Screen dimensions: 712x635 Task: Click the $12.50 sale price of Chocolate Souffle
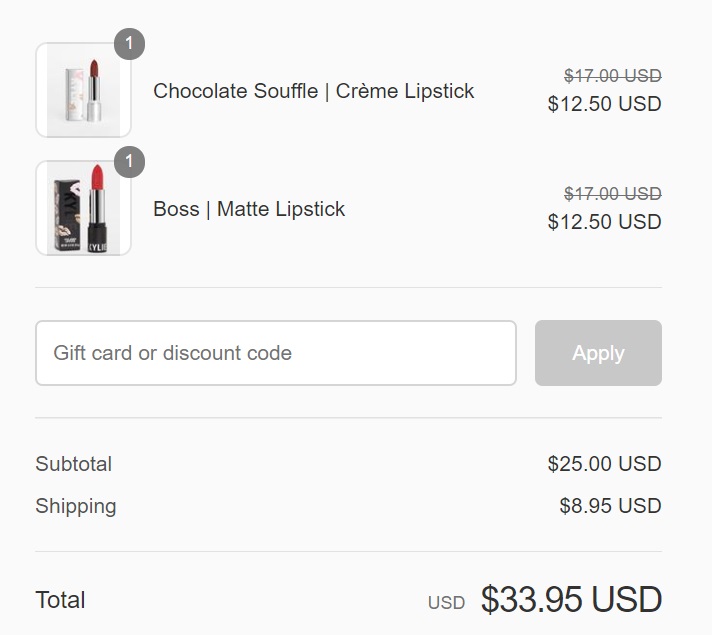tap(604, 104)
